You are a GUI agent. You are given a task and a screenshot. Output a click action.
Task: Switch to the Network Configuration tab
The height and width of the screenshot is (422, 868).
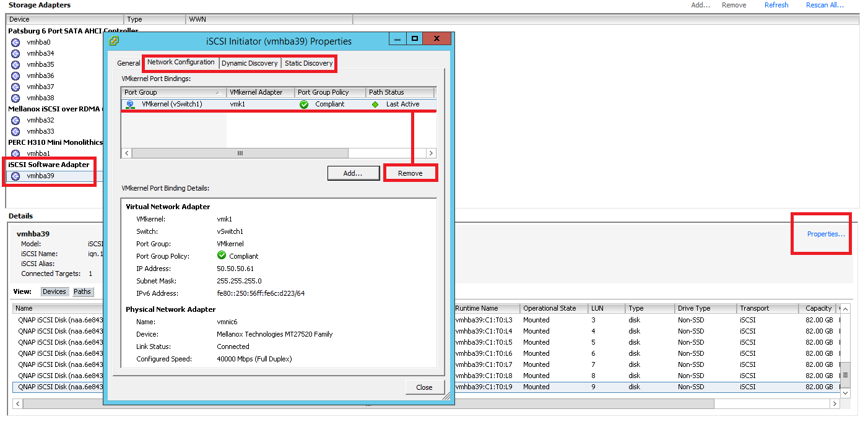point(181,62)
